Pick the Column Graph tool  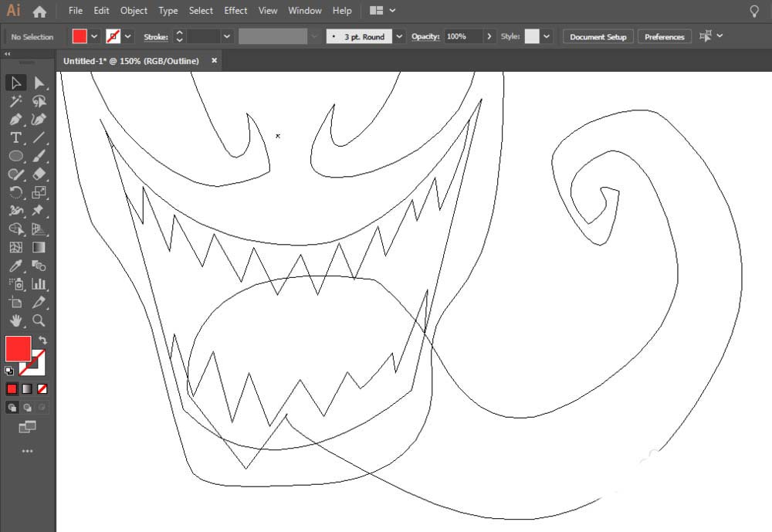tap(39, 283)
